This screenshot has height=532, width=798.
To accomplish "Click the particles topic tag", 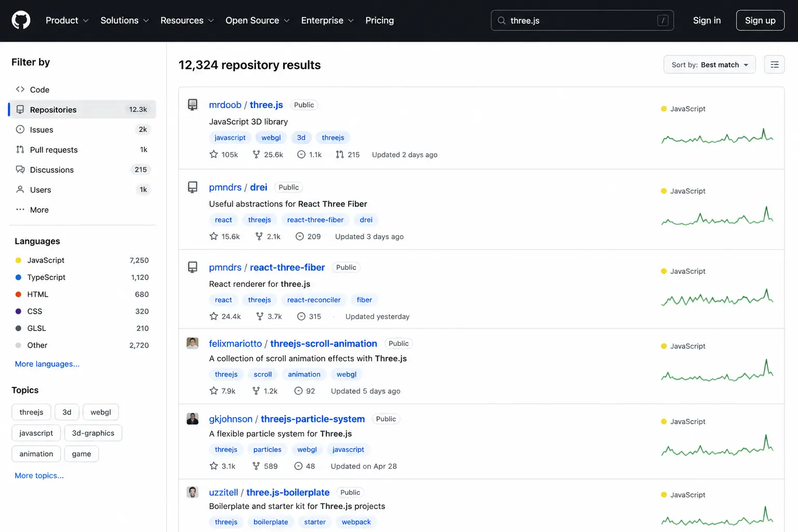I will (268, 449).
